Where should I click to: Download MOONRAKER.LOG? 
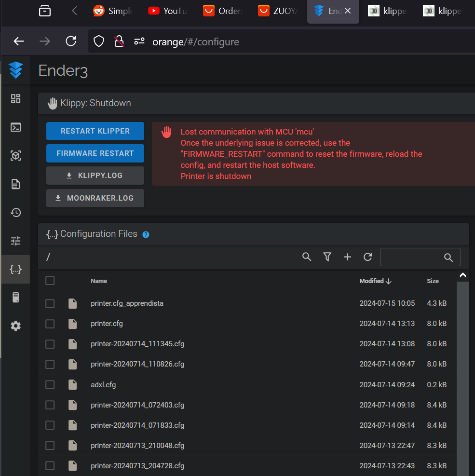click(x=95, y=198)
